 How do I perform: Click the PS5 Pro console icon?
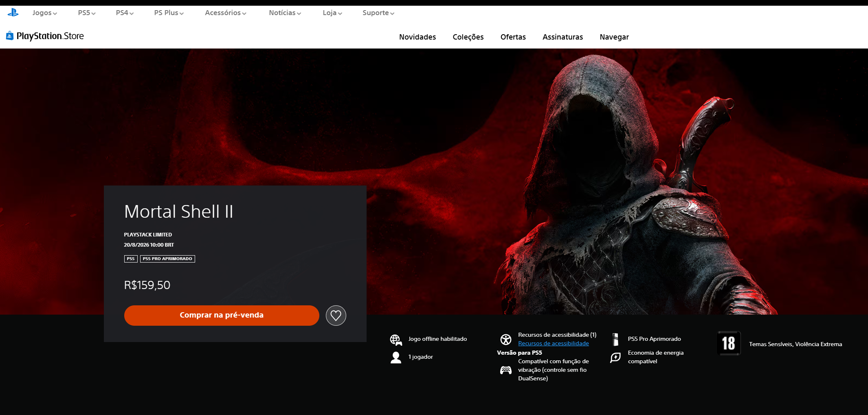[x=615, y=340]
